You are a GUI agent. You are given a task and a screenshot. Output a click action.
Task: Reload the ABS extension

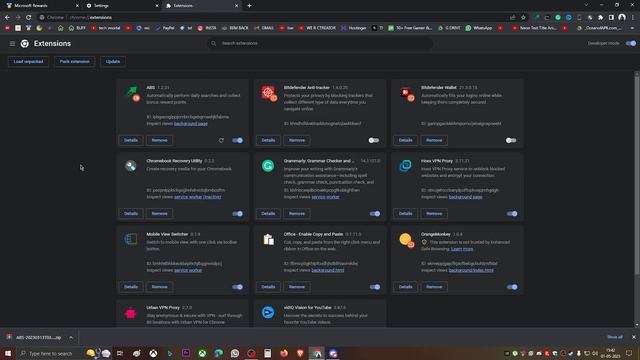[221, 140]
